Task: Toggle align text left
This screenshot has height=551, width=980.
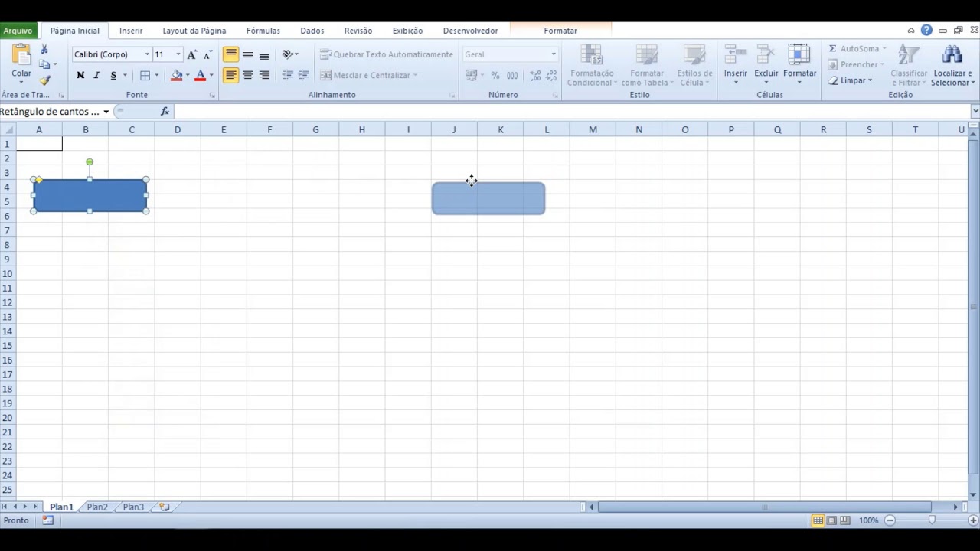Action: pyautogui.click(x=230, y=75)
